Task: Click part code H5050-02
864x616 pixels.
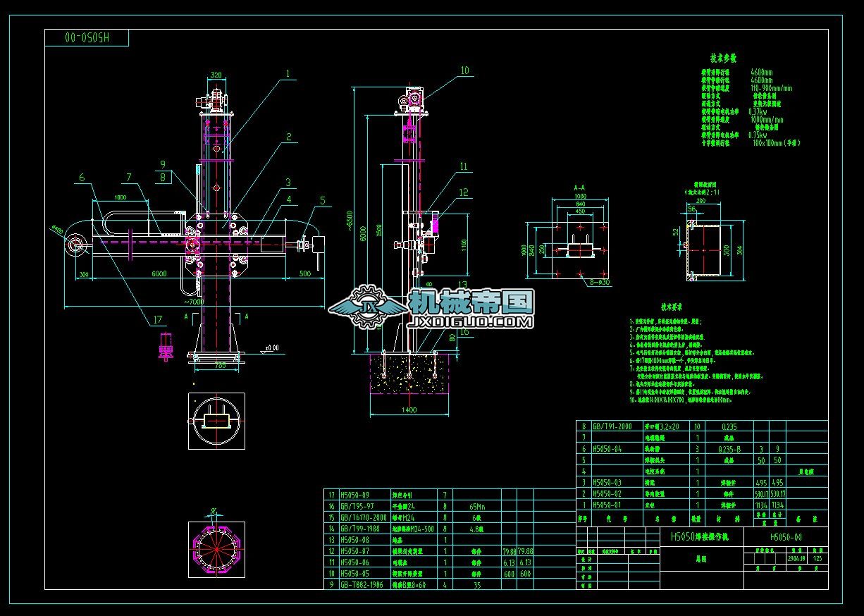Action: 607,493
